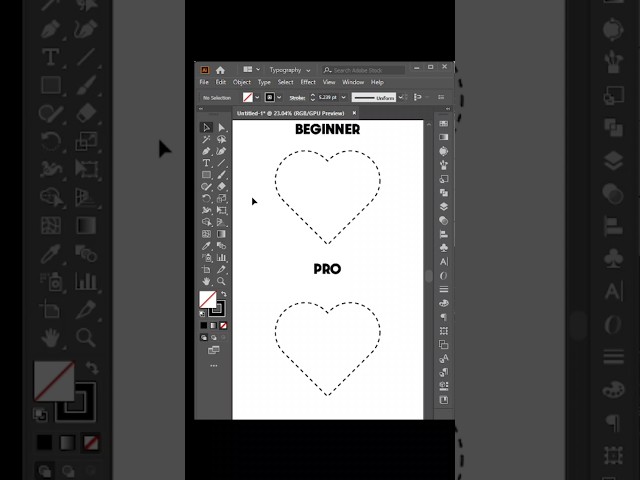This screenshot has height=480, width=640.
Task: Select the Zoom magnifier tool
Action: click(222, 281)
